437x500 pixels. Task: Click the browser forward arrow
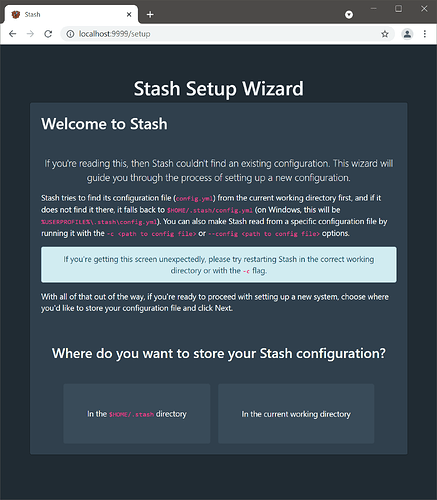[30, 34]
